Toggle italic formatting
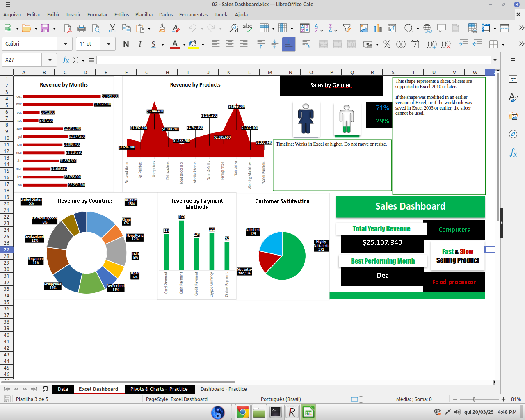Viewport: 525px width, 420px height. pyautogui.click(x=140, y=44)
